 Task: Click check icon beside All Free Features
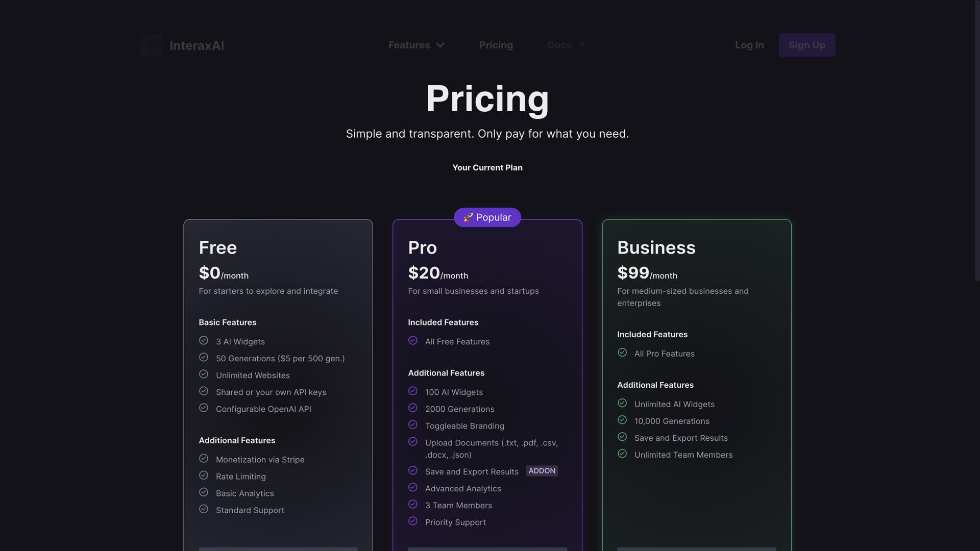(x=413, y=341)
